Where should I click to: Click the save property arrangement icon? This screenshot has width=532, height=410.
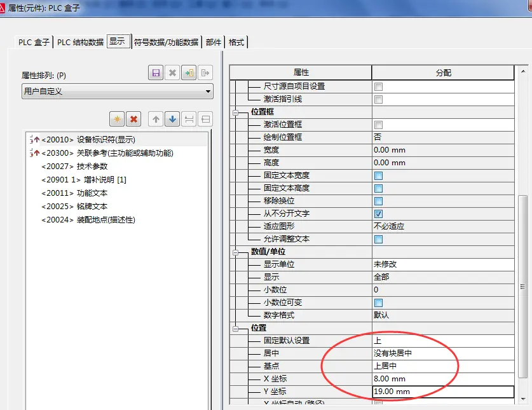(156, 72)
